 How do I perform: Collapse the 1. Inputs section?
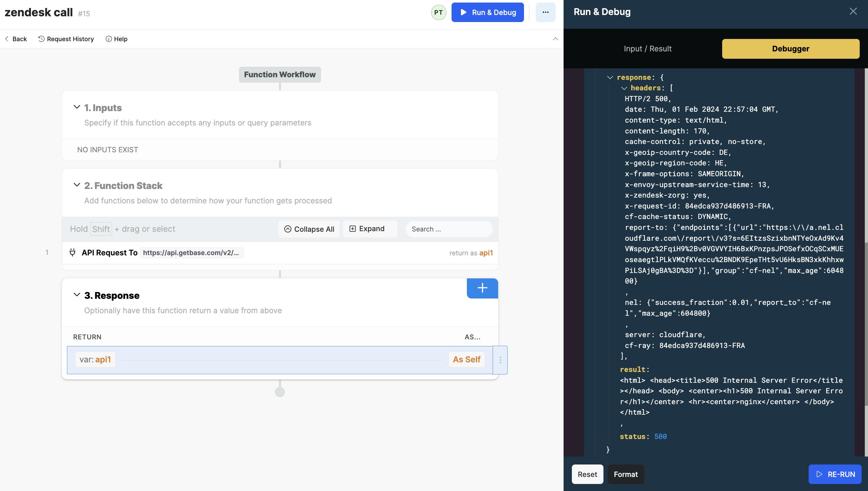(77, 107)
